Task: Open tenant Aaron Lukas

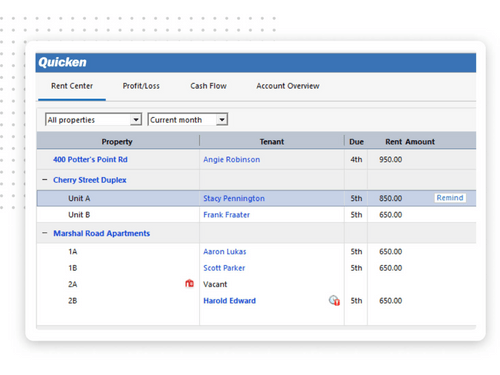Action: tap(225, 251)
